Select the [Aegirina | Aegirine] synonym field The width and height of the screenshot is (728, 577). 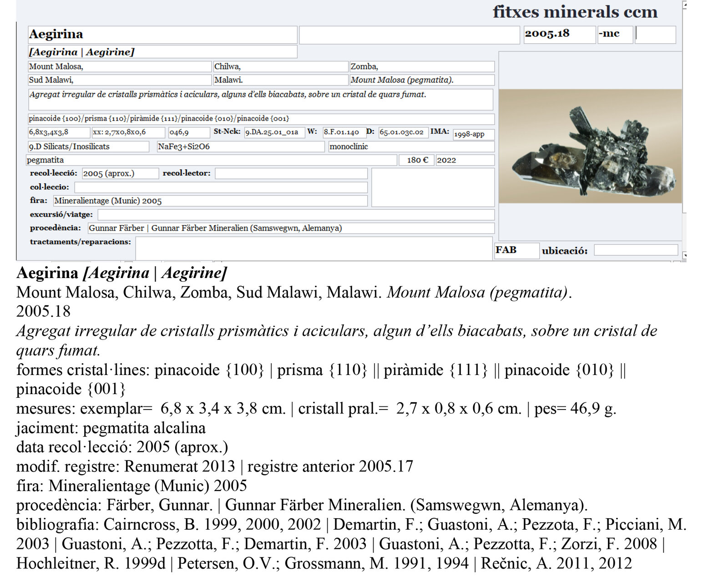[162, 52]
